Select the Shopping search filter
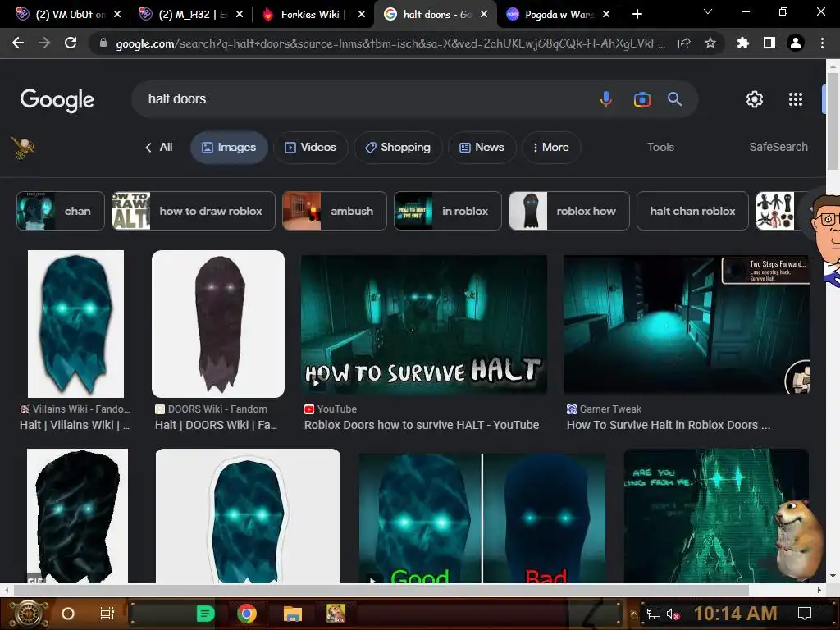 pos(398,148)
